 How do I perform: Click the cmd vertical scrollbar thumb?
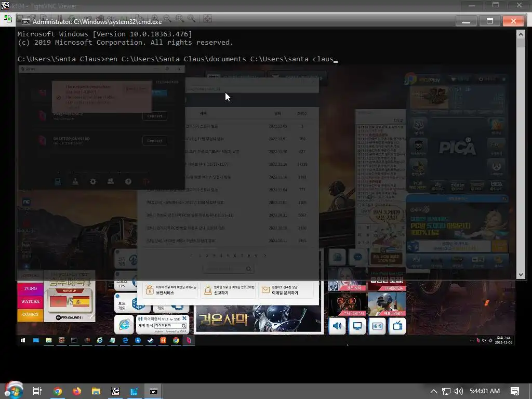pyautogui.click(x=521, y=43)
